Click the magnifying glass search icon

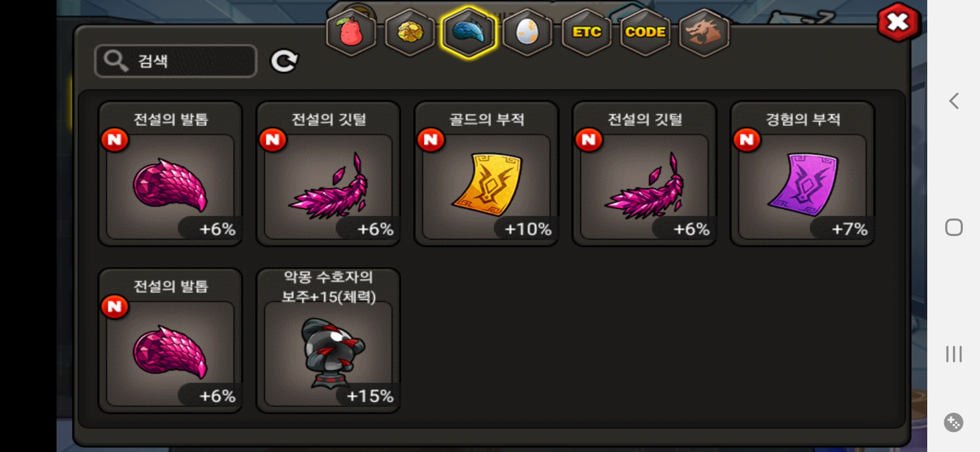click(116, 61)
